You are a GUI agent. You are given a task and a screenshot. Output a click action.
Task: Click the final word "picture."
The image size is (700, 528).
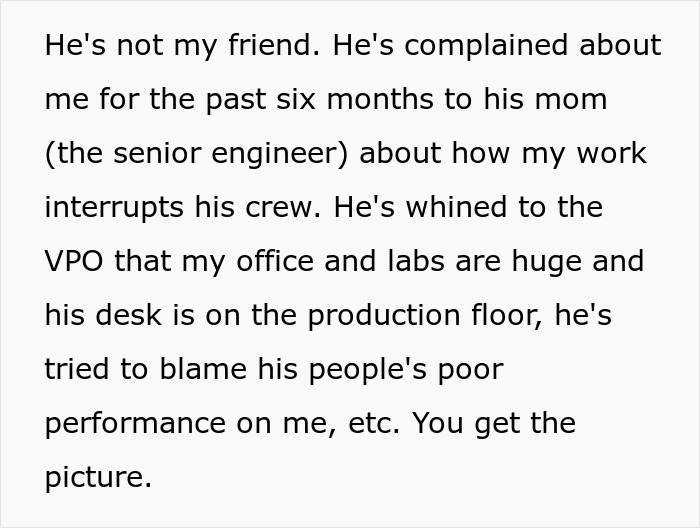pos(97,478)
